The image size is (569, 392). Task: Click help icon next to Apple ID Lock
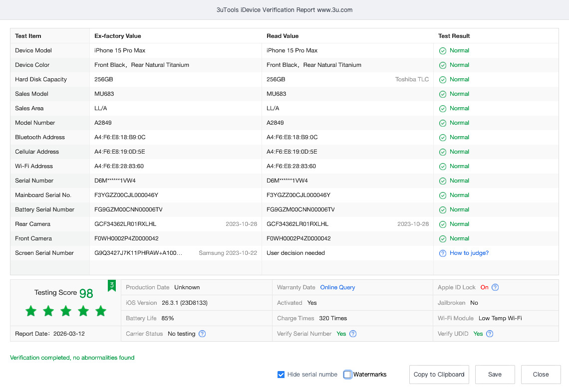pos(495,287)
